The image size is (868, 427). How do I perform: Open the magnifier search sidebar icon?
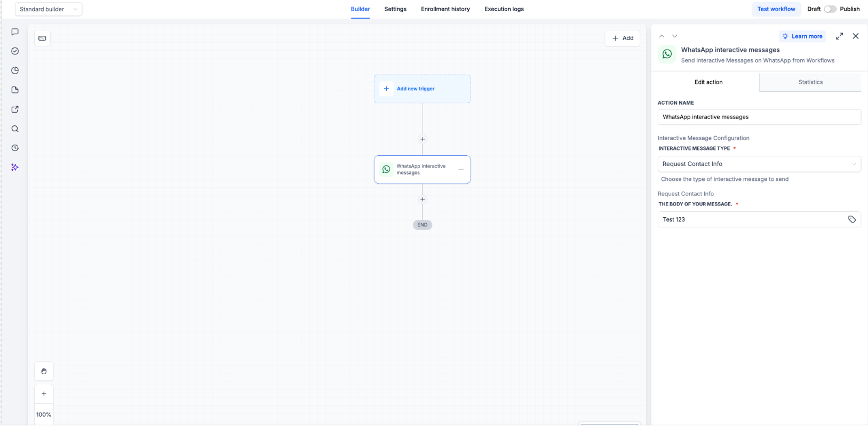[x=15, y=129]
